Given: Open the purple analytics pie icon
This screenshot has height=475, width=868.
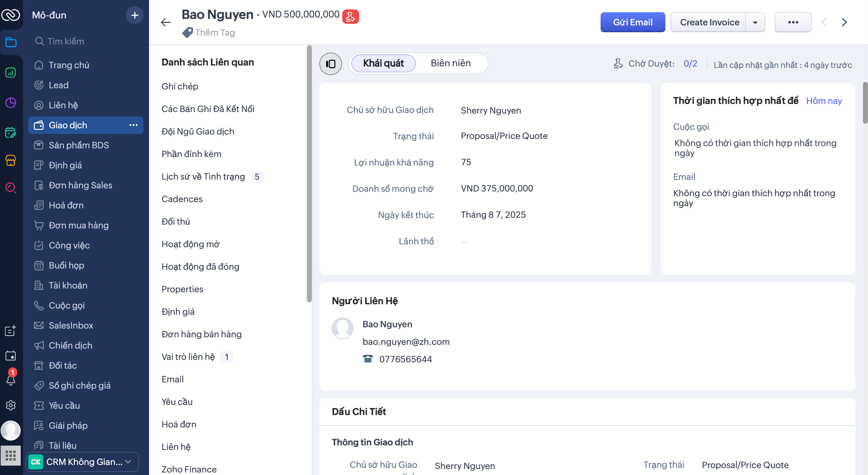Looking at the screenshot, I should 11,103.
